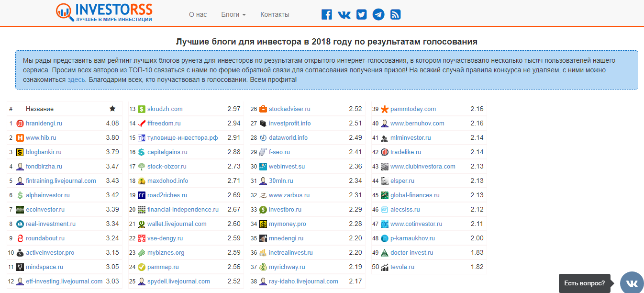Open inetrealinvest.ru link

click(291, 253)
